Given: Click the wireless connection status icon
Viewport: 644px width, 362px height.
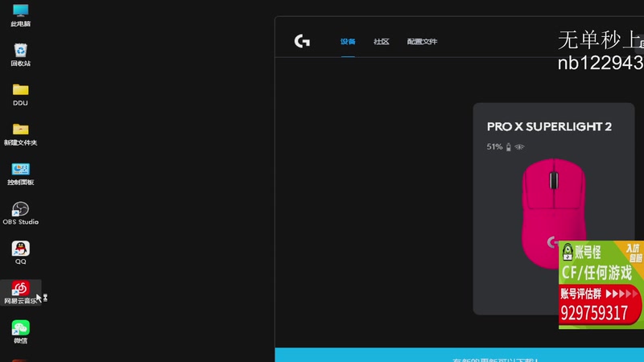Looking at the screenshot, I should click(519, 147).
